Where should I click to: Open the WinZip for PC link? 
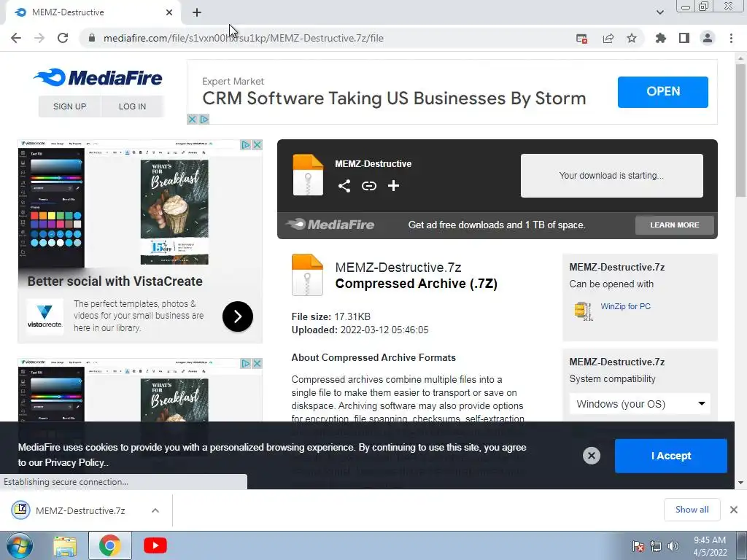[625, 306]
